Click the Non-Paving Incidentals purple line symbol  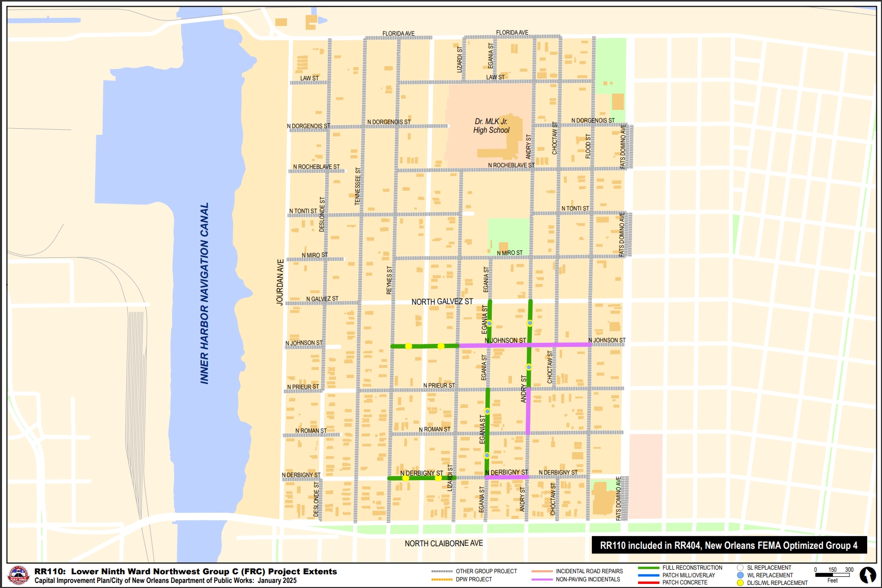coord(542,579)
